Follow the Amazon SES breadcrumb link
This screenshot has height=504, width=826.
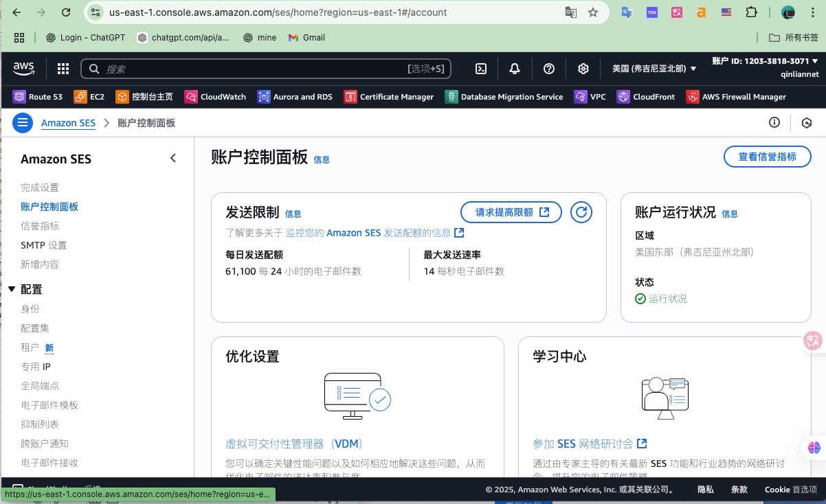68,123
